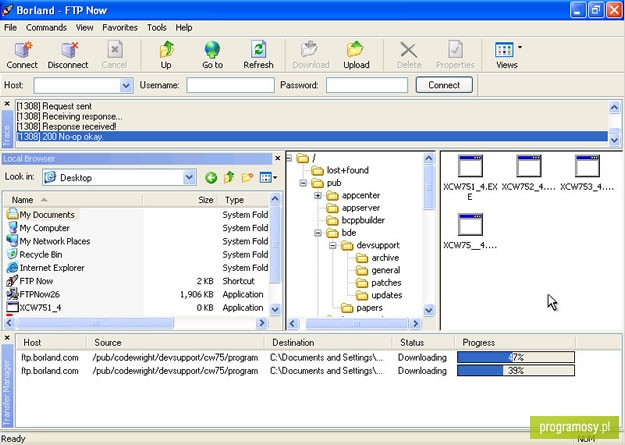The width and height of the screenshot is (625, 445).
Task: Refresh the remote listing
Action: (x=258, y=55)
